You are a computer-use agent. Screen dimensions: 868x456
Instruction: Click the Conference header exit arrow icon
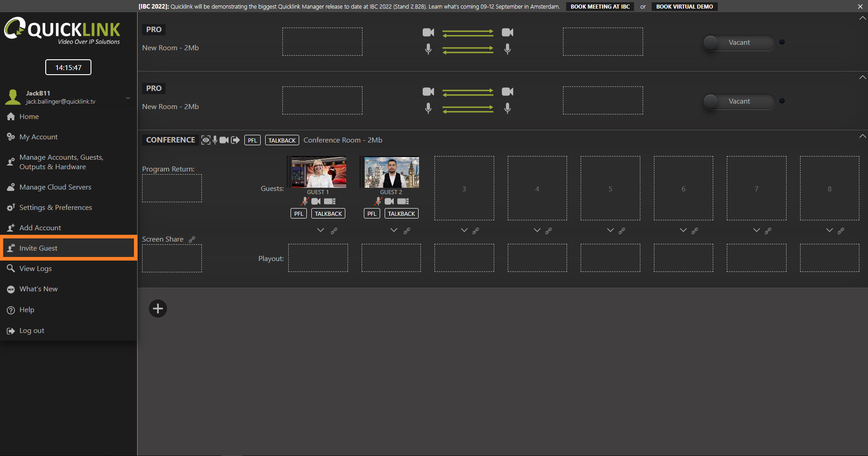235,140
